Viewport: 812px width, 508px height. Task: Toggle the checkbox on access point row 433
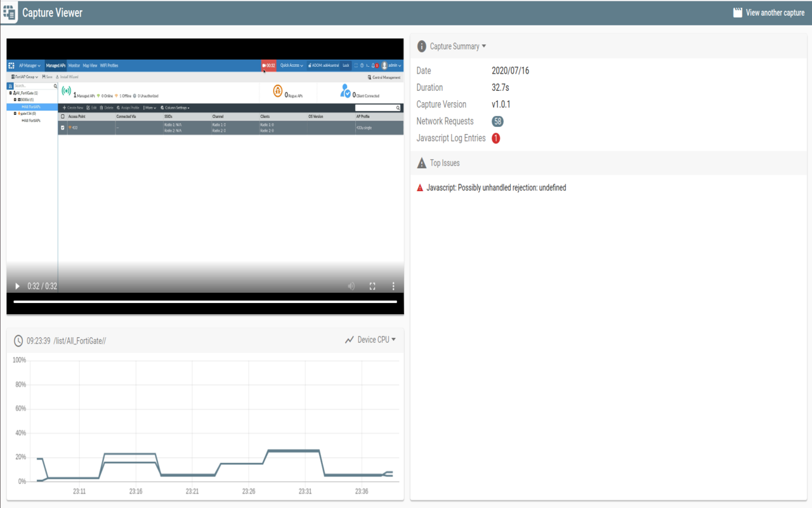pos(63,126)
